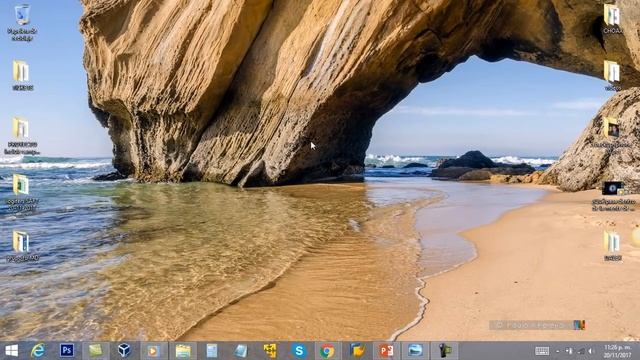Open the green notes app taskbar icon
Screen dimensions: 640x360
pos(96,351)
